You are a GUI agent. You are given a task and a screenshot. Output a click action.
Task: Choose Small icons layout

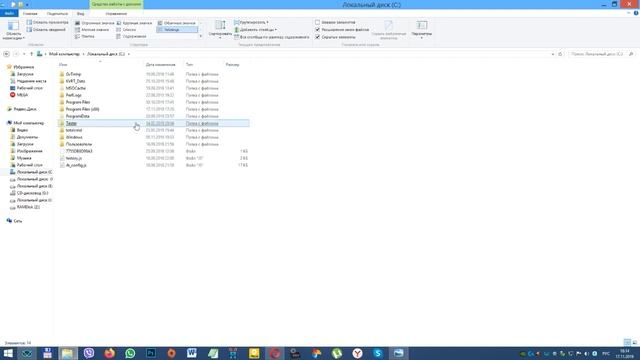coord(92,30)
